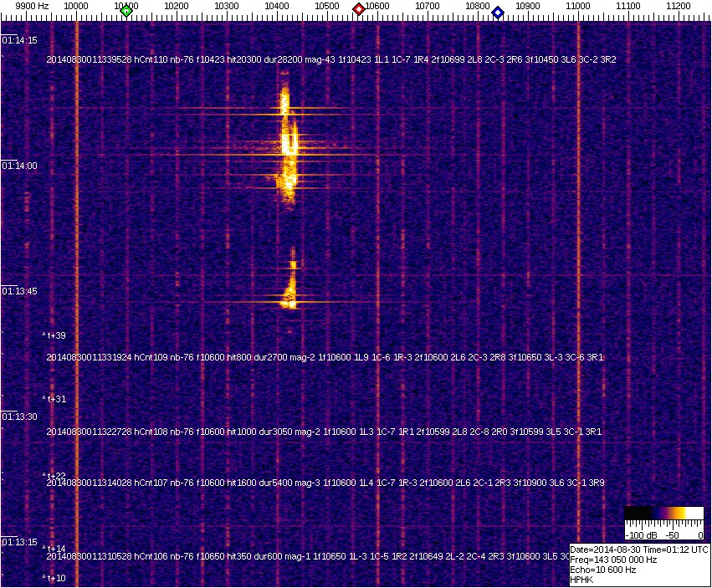Click the red diamond frequency marker
712x588 pixels.
(359, 9)
